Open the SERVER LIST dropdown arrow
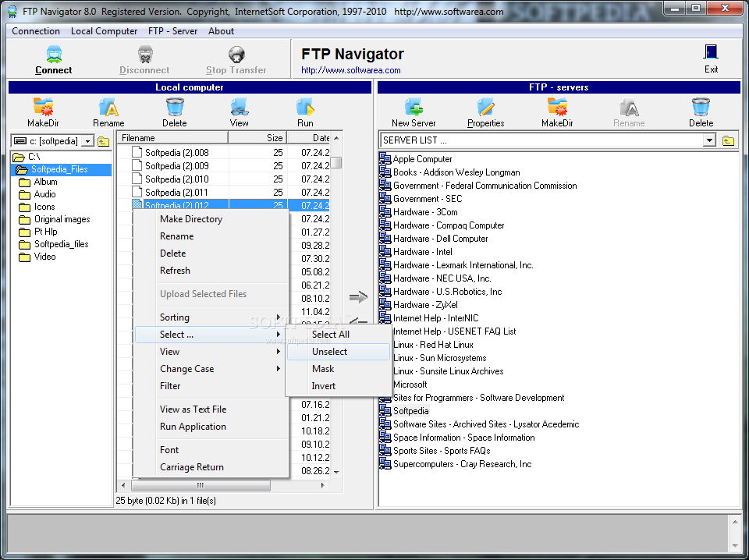The height and width of the screenshot is (560, 749). click(x=709, y=140)
